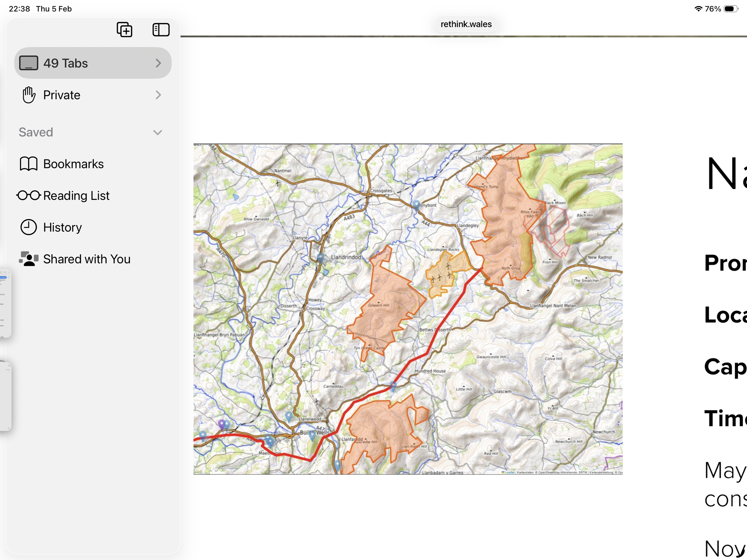Expand 49 Tabs chevron arrow
Image resolution: width=747 pixels, height=560 pixels.
click(x=158, y=63)
